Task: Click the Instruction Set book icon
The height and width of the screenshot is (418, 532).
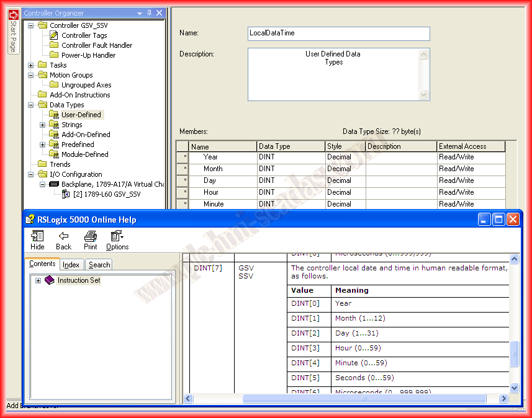Action: pyautogui.click(x=50, y=280)
